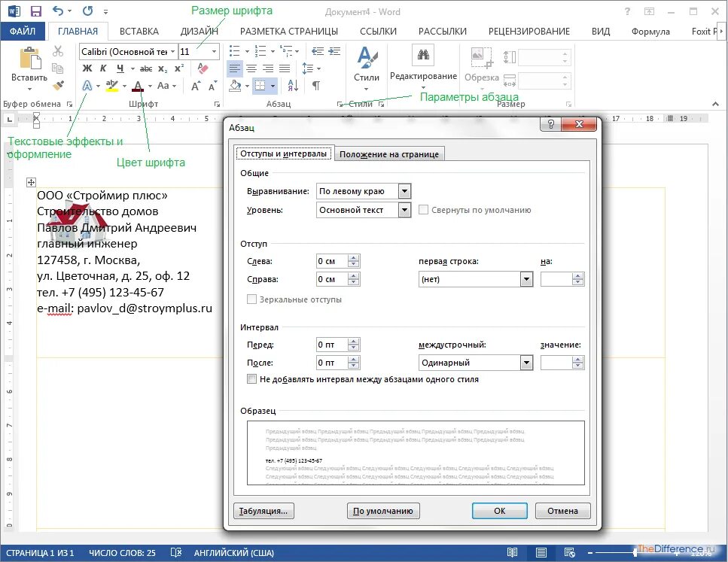Switch to РАЗМЕТКА СТРАНИЦЫ tab
The image size is (728, 562).
pos(289,31)
